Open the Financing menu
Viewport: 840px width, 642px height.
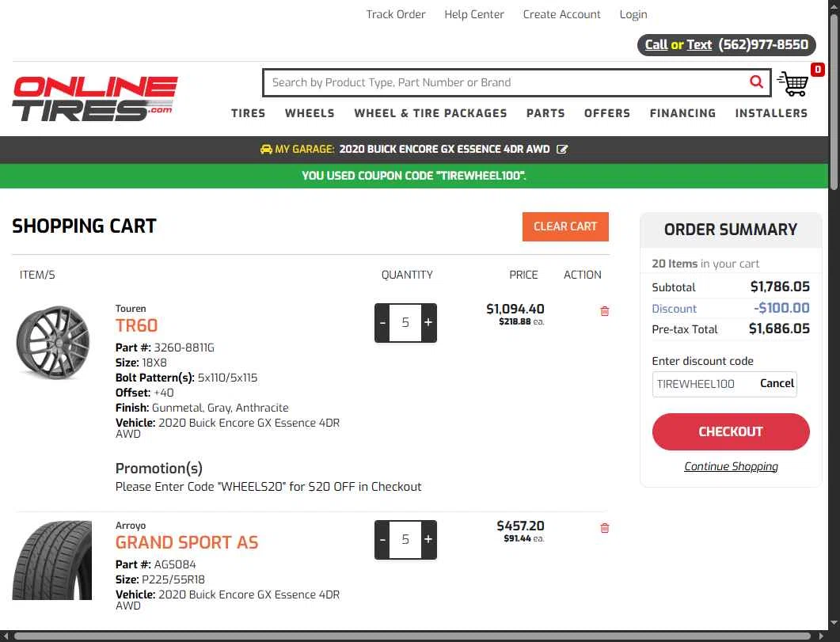pos(682,113)
